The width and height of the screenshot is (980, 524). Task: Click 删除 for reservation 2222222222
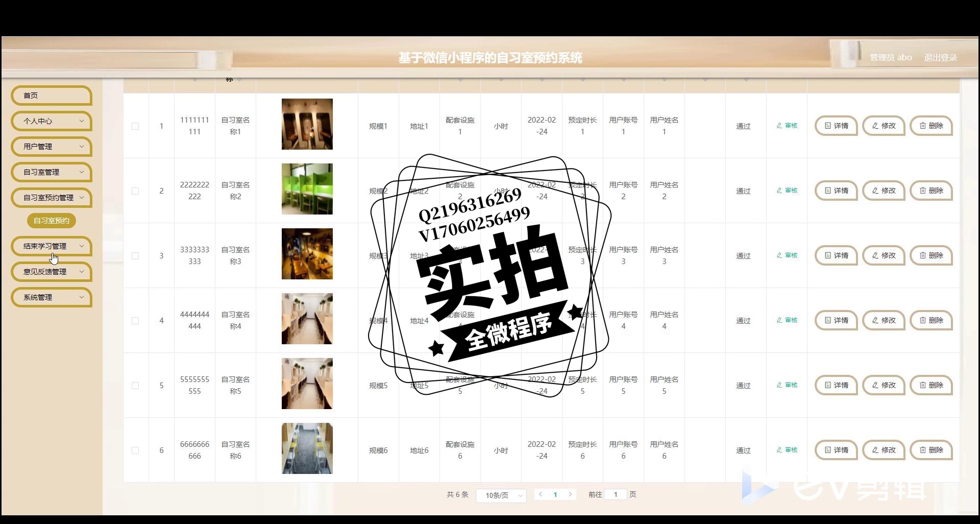pyautogui.click(x=932, y=190)
